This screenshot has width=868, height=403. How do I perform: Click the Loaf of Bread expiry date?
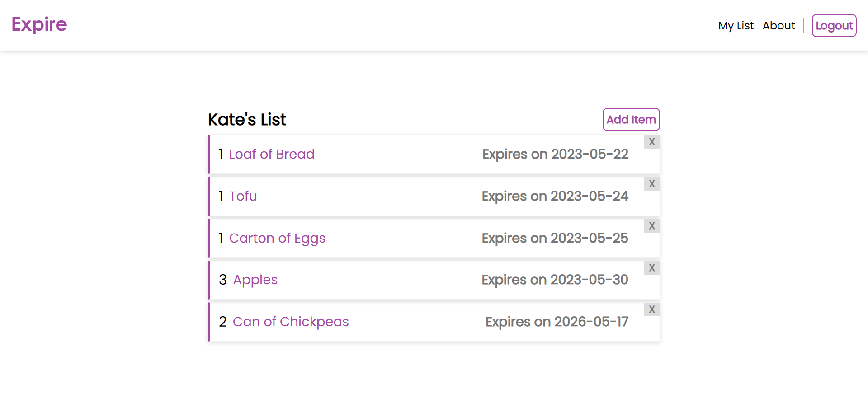[x=555, y=154]
